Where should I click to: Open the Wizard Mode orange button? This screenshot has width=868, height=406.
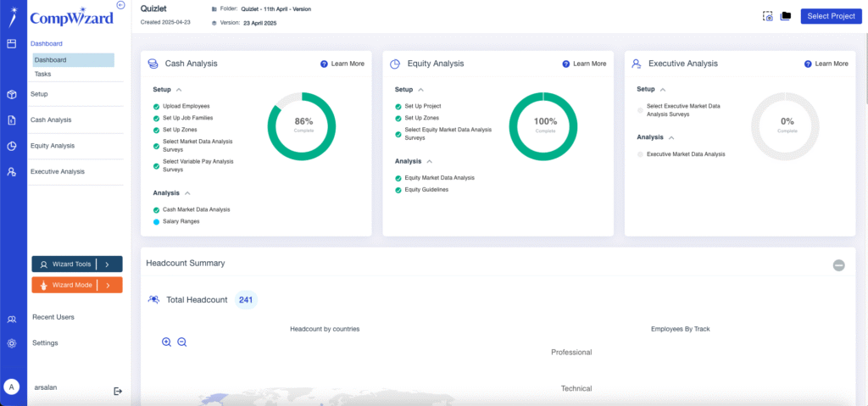(x=77, y=286)
